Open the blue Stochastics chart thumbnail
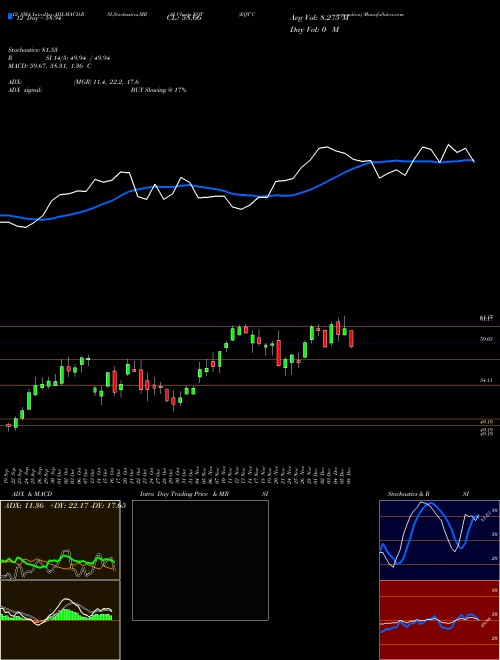Screen dimensions: 500x660 tap(439, 540)
